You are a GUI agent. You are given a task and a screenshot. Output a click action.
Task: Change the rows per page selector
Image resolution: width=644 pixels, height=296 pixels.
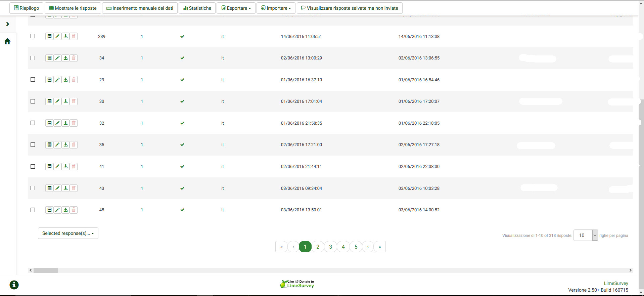pos(586,235)
